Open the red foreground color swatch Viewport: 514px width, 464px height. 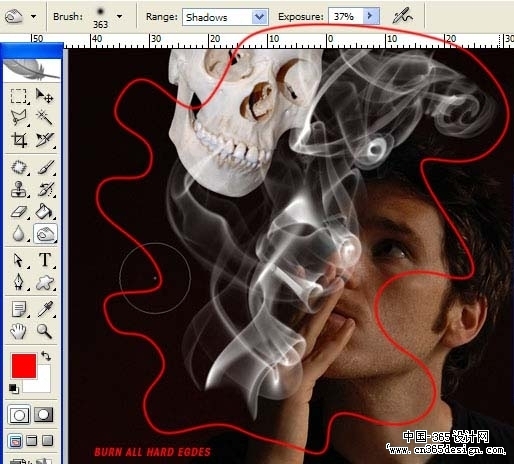click(x=24, y=366)
